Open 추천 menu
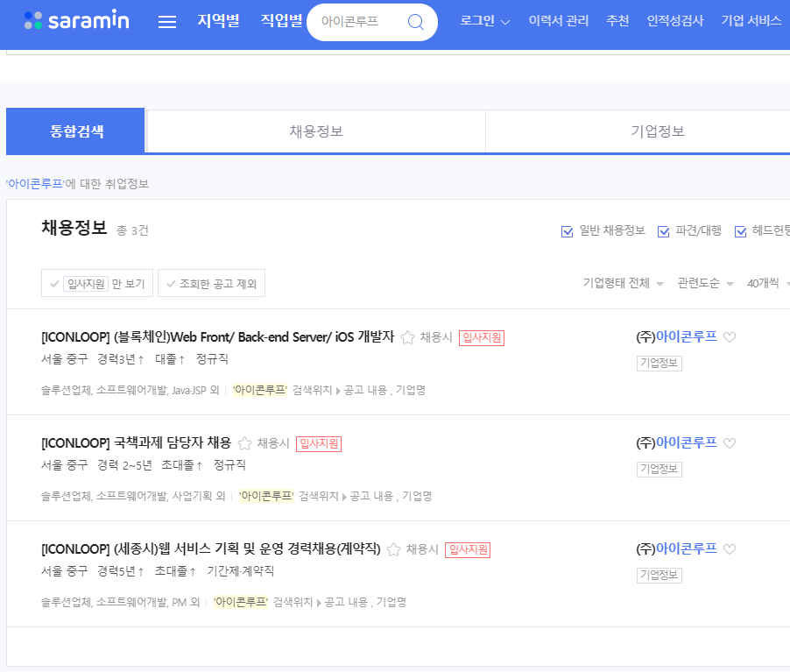This screenshot has height=672, width=790. point(617,21)
